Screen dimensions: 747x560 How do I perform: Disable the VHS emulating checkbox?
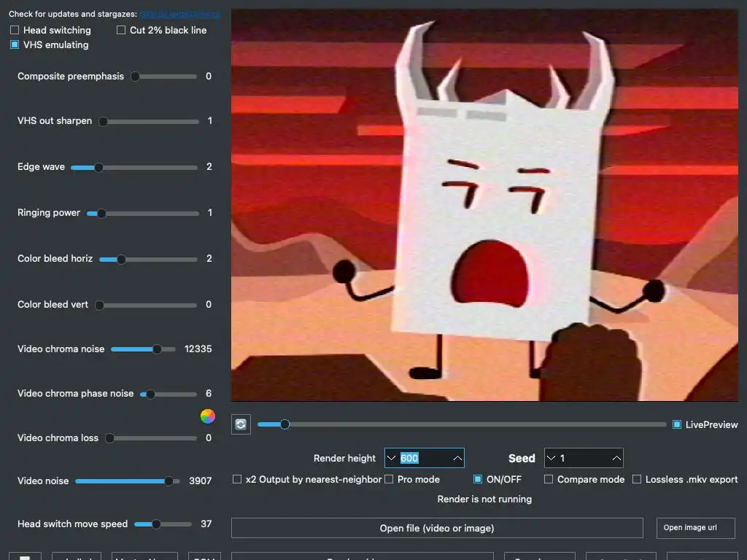[x=15, y=44]
